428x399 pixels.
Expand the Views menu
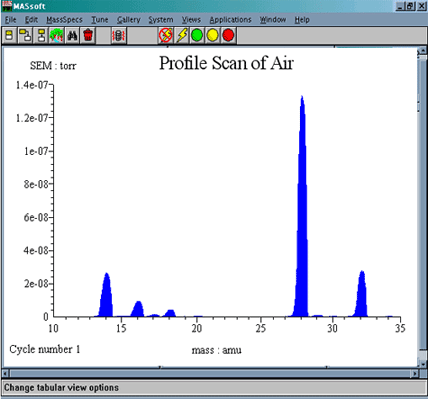click(x=191, y=20)
